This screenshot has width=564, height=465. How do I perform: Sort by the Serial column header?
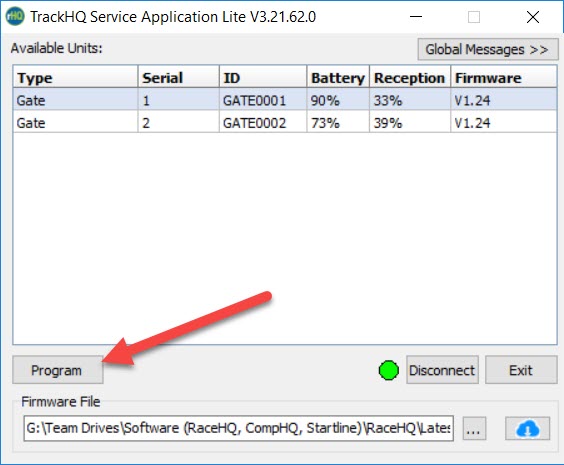178,77
